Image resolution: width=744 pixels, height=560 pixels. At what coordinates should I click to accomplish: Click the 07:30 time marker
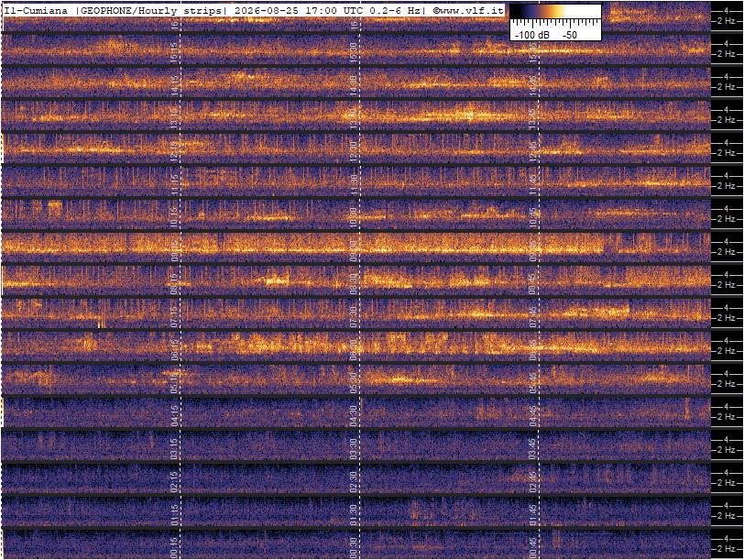[354, 316]
